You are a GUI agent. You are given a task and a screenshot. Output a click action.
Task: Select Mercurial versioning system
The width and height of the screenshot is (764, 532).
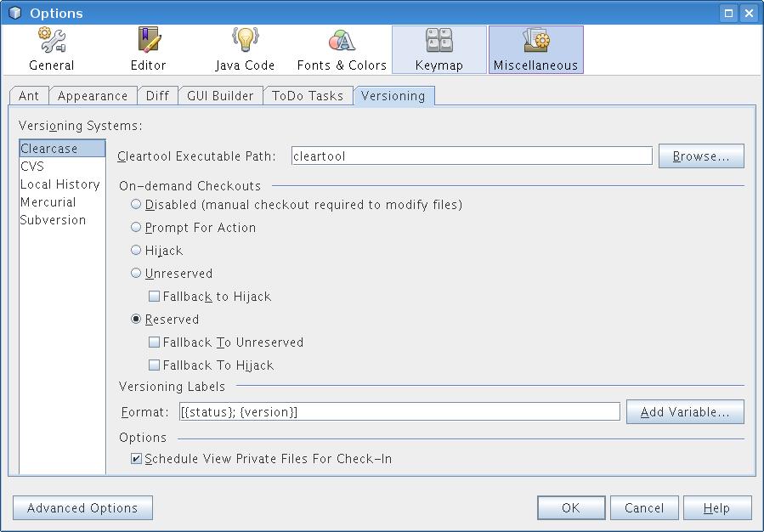(x=48, y=202)
